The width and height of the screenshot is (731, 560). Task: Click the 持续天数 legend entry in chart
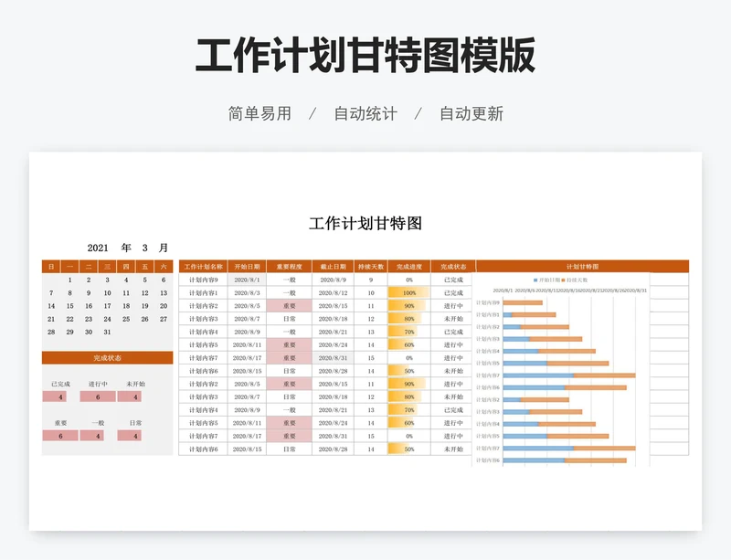575,280
